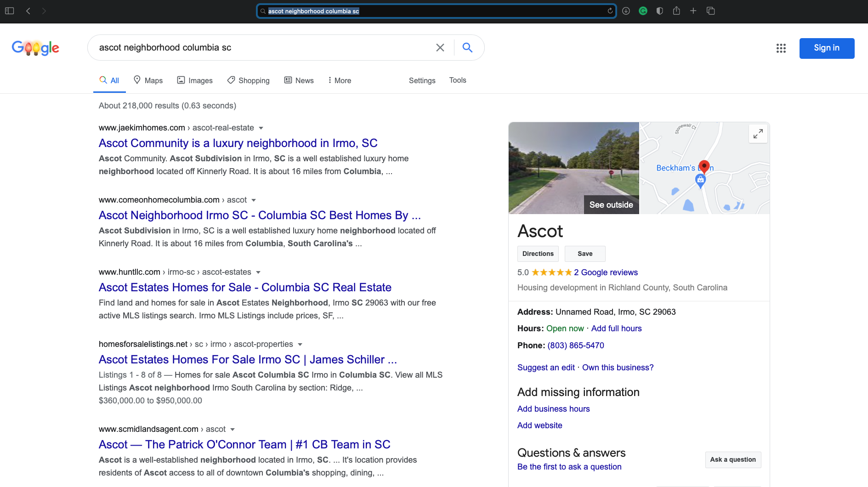The image size is (868, 487).
Task: Click Suggest an edit
Action: [x=546, y=368]
